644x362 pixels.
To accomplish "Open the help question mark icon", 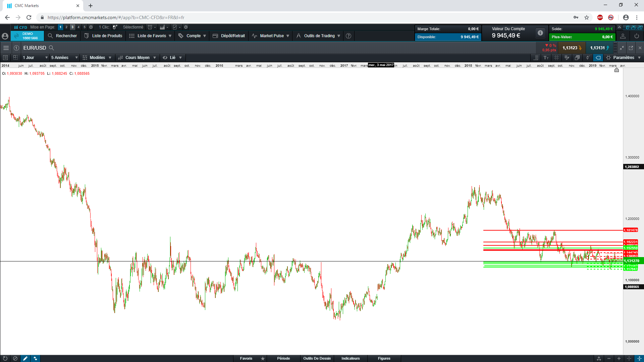I will pos(348,36).
